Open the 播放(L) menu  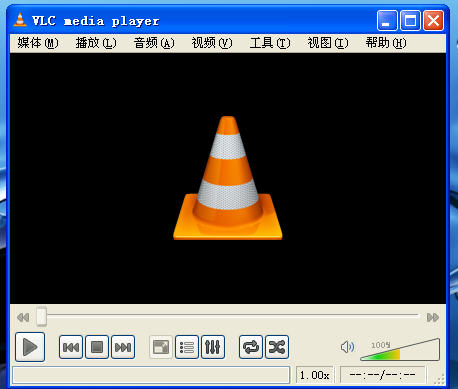point(96,43)
